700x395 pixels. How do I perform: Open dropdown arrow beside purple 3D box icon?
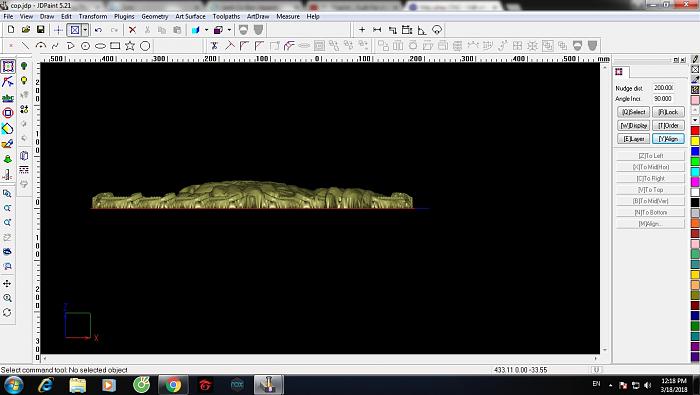[229, 30]
